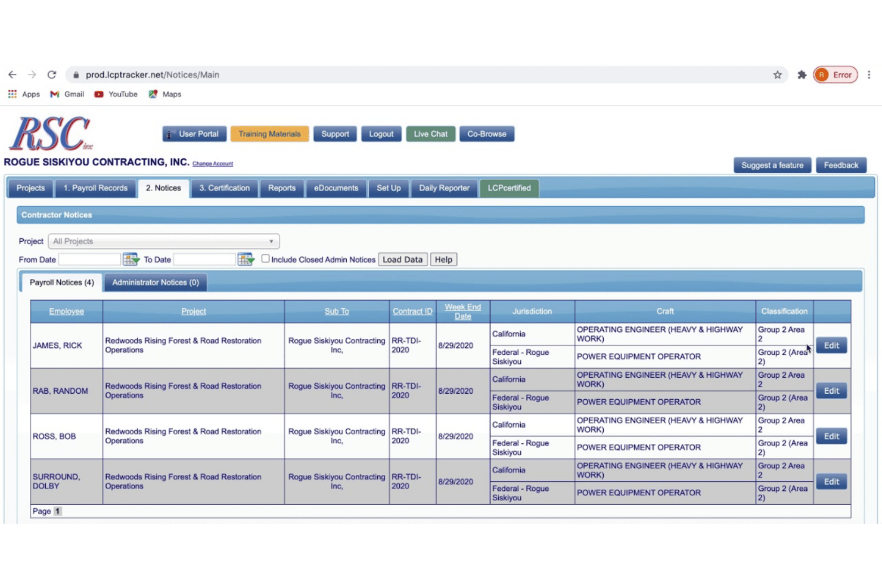
Task: Select the LCPcertified tab
Action: coord(509,188)
